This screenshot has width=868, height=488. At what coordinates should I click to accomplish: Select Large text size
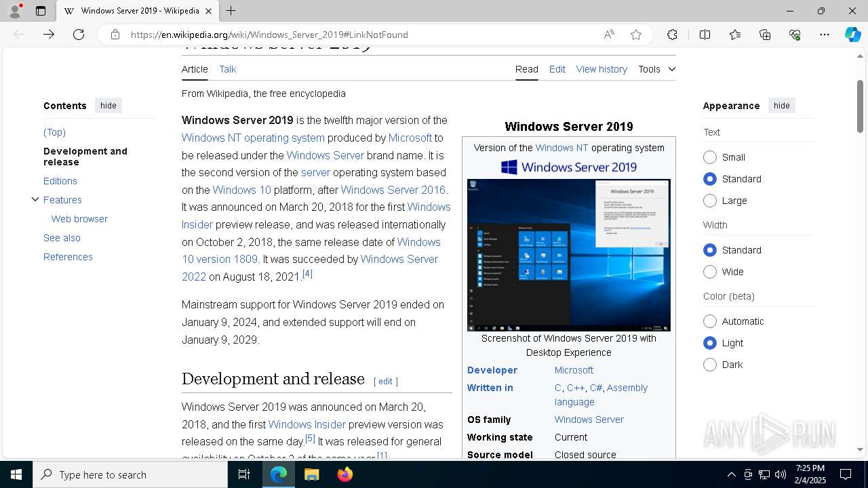[x=710, y=201]
